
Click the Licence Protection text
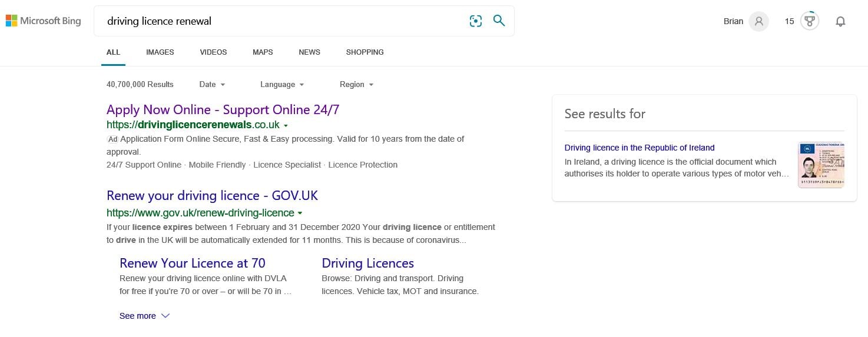(x=363, y=165)
